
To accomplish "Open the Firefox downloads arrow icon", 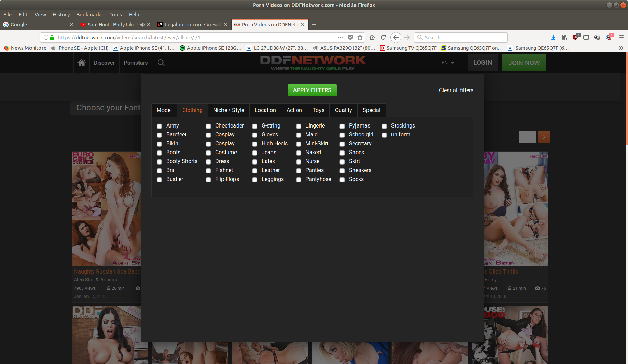I will (553, 37).
